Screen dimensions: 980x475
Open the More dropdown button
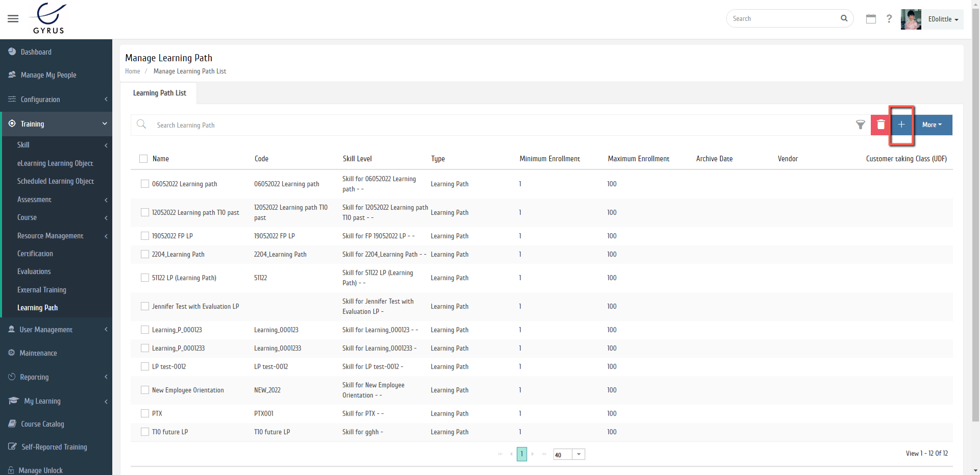(x=932, y=124)
